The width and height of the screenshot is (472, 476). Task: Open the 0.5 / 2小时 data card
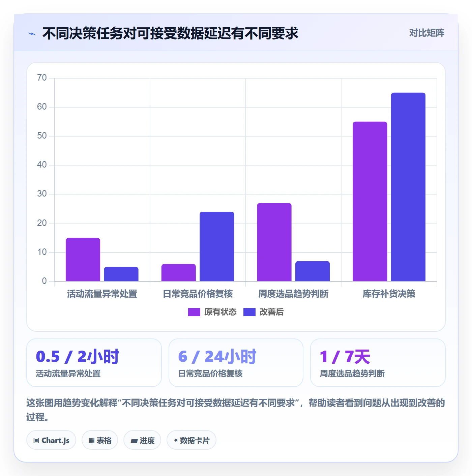tap(94, 363)
